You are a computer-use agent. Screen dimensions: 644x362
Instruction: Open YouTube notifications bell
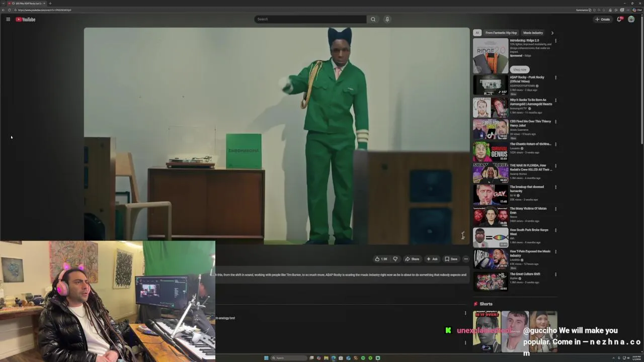tap(619, 19)
